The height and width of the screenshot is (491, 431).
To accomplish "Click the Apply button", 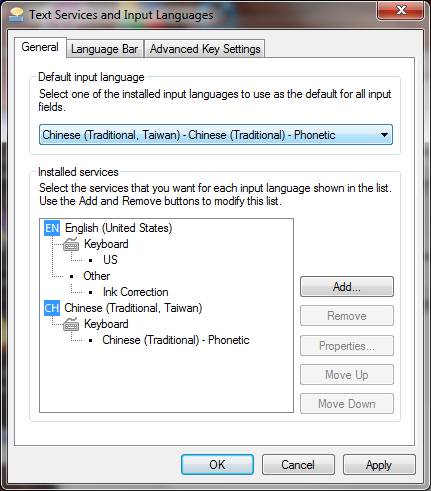I will [x=379, y=465].
